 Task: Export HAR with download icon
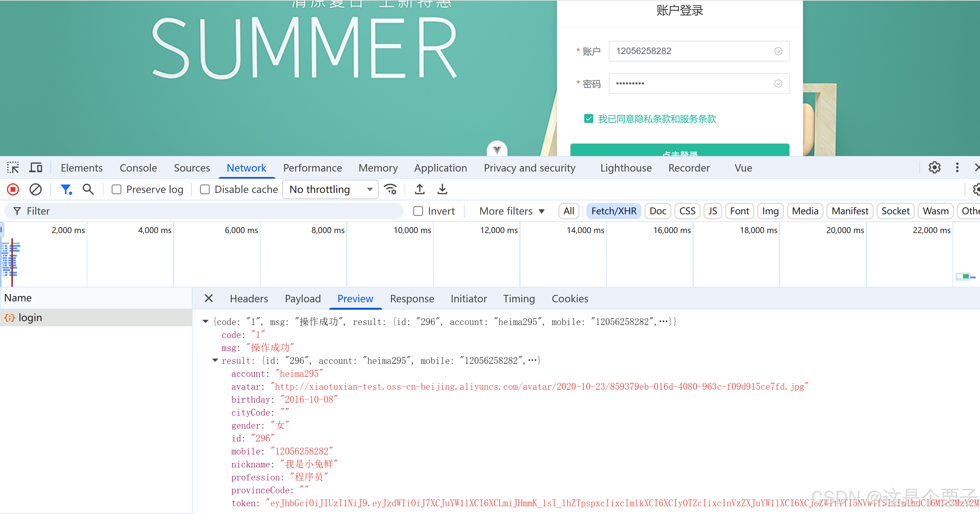click(442, 189)
